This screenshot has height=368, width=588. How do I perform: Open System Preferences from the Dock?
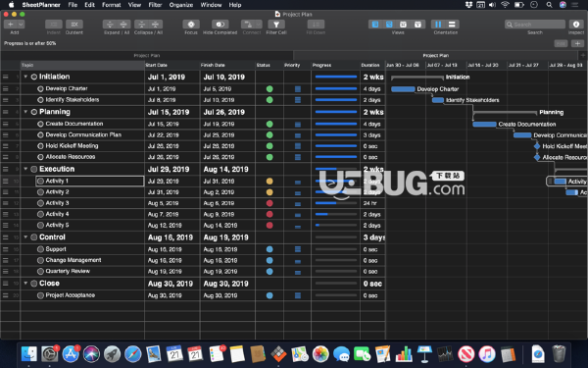point(50,354)
